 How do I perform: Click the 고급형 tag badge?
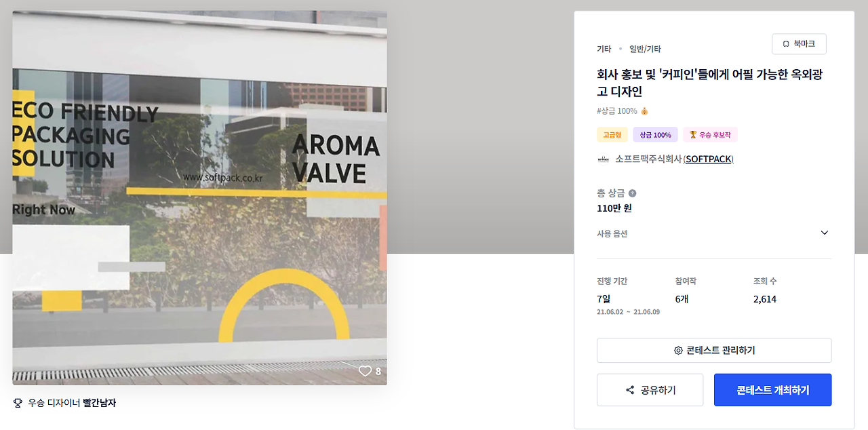pyautogui.click(x=612, y=135)
